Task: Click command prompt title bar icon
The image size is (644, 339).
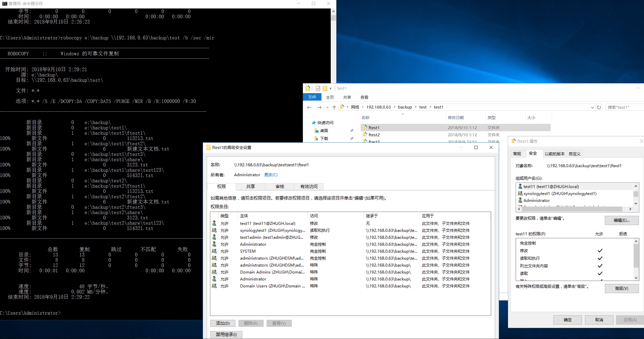Action: point(5,3)
